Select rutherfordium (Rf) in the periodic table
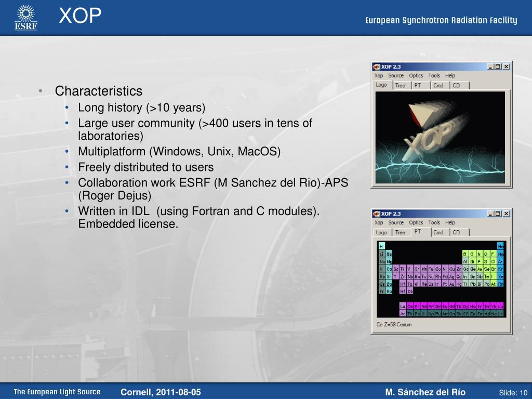Viewport: 532px width, 399px height. pyautogui.click(x=403, y=290)
